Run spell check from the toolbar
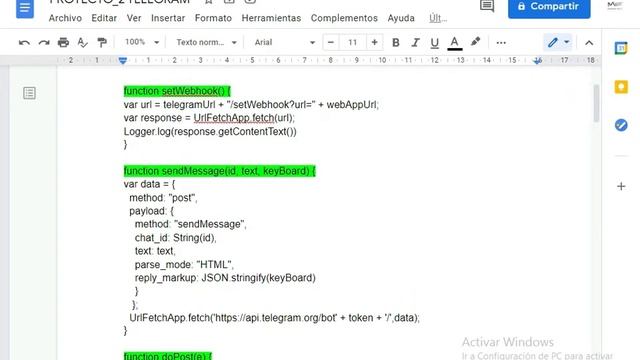Screen dimensions: 640x360 82,42
